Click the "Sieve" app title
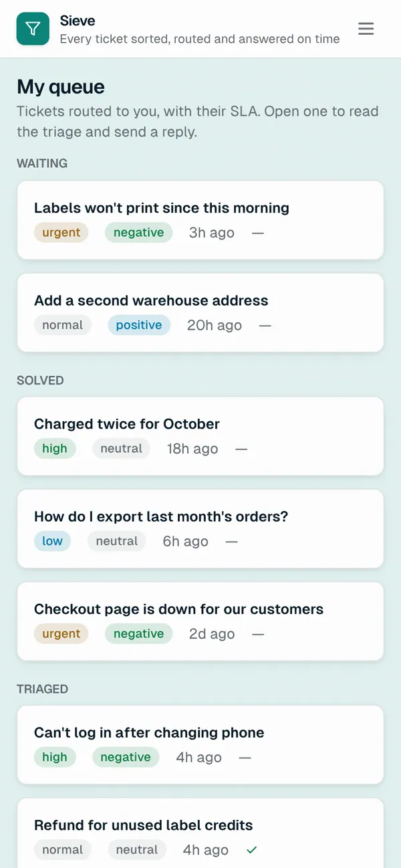 [x=78, y=21]
